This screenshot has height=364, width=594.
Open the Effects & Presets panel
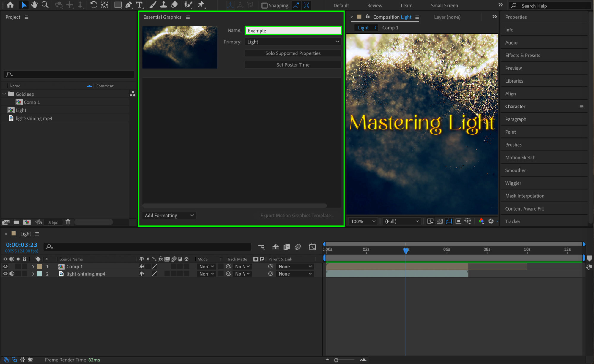(522, 55)
